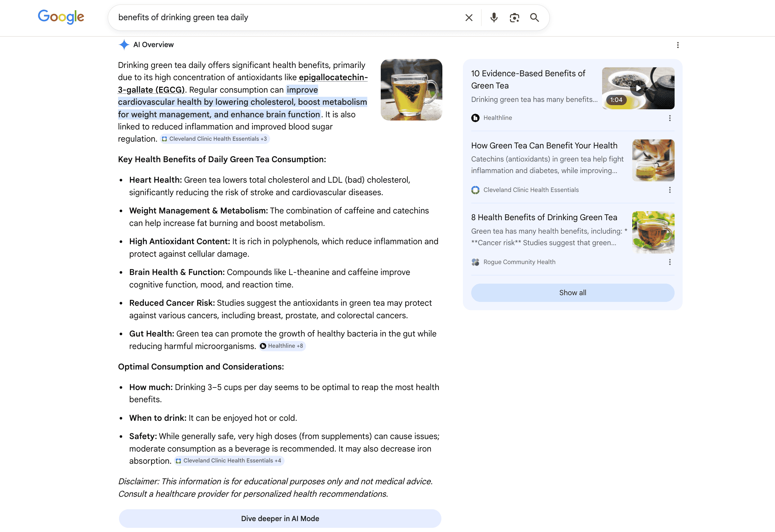Click 'Optimal Consumption and Considerations:' heading
This screenshot has width=775, height=532.
tap(201, 367)
